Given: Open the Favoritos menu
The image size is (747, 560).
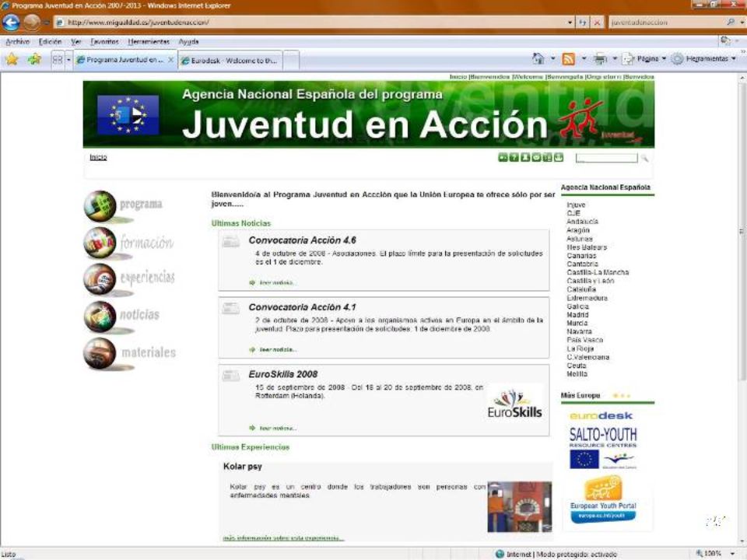Looking at the screenshot, I should pos(104,42).
